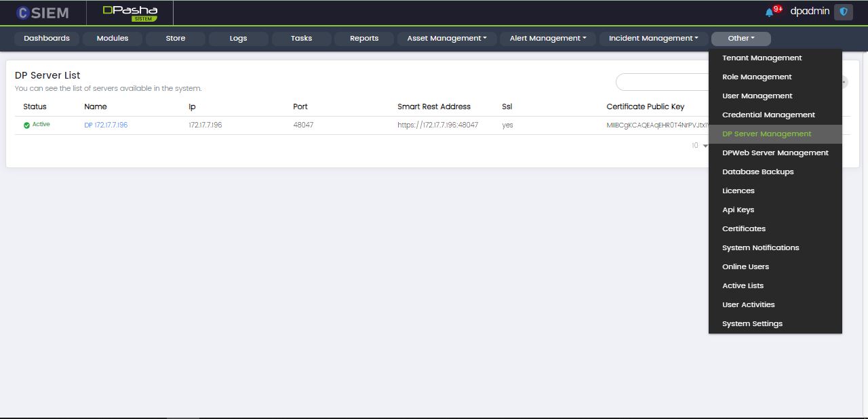Open User Management menu entry
Viewport: 868px width, 419px height.
click(757, 96)
